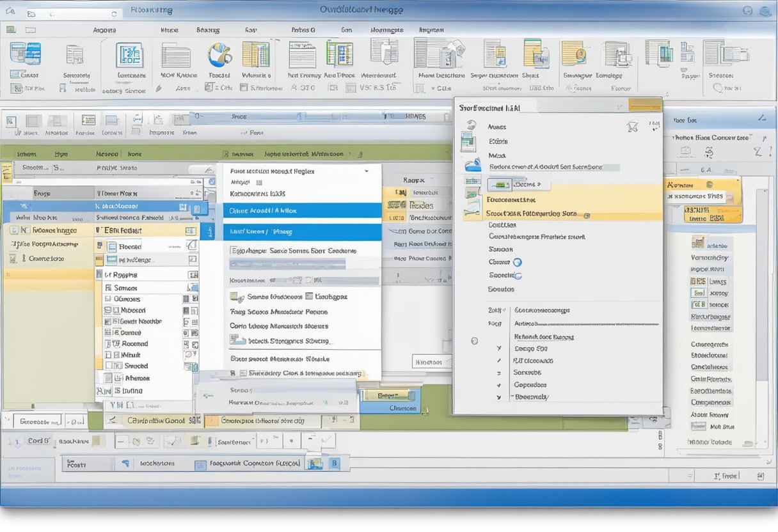This screenshot has width=778, height=532.
Task: Click the open book icon in ribbon
Action: (255, 55)
